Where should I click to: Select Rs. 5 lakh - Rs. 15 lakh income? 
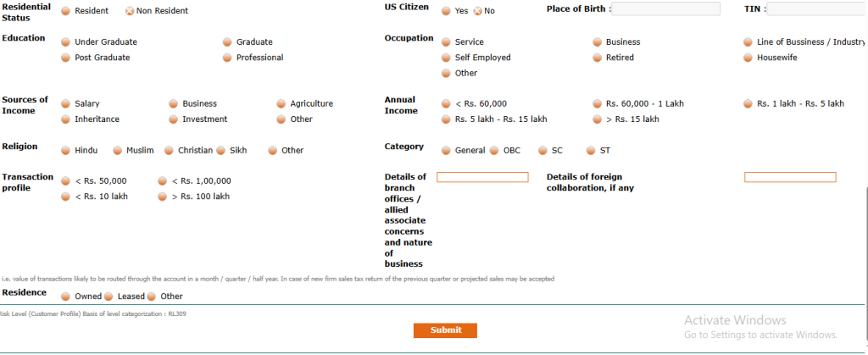click(446, 119)
